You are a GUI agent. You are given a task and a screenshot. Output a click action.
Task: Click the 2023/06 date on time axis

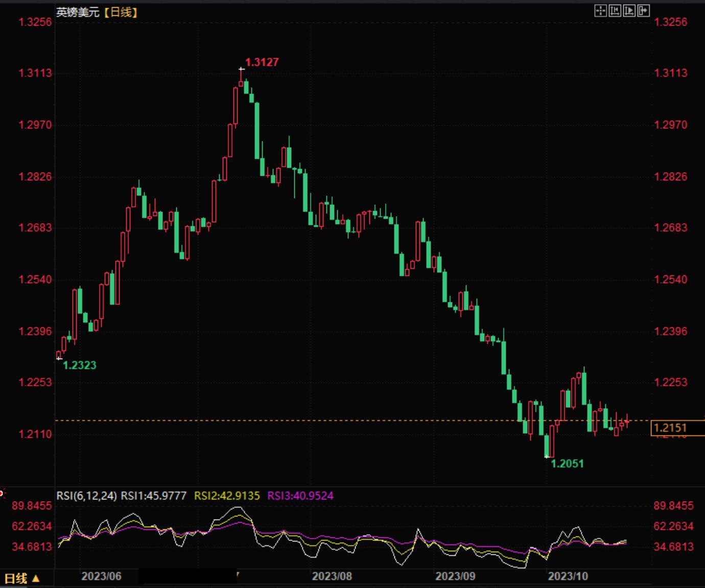[x=102, y=576]
